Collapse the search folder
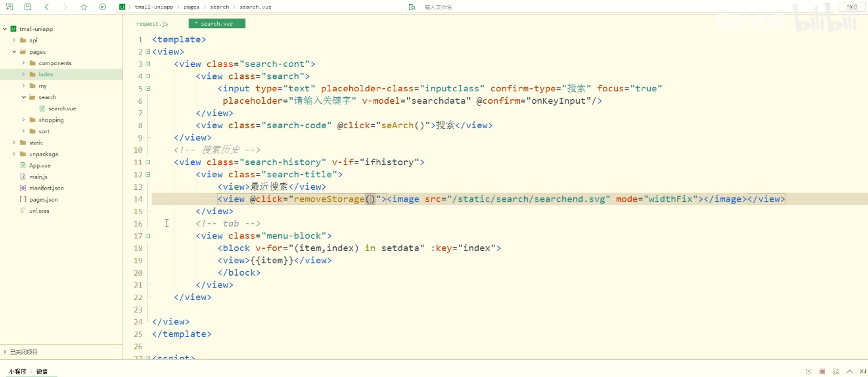 point(24,97)
